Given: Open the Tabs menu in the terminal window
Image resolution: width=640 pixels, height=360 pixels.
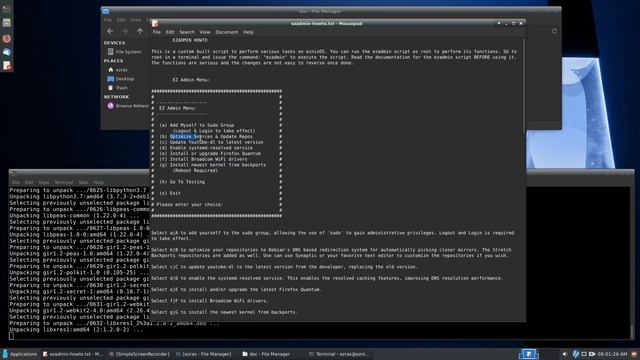Looking at the screenshot, I should point(83,182).
